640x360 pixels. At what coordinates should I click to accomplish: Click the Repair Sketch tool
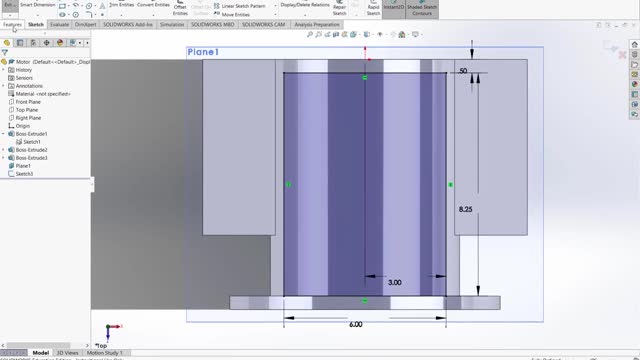(x=339, y=8)
